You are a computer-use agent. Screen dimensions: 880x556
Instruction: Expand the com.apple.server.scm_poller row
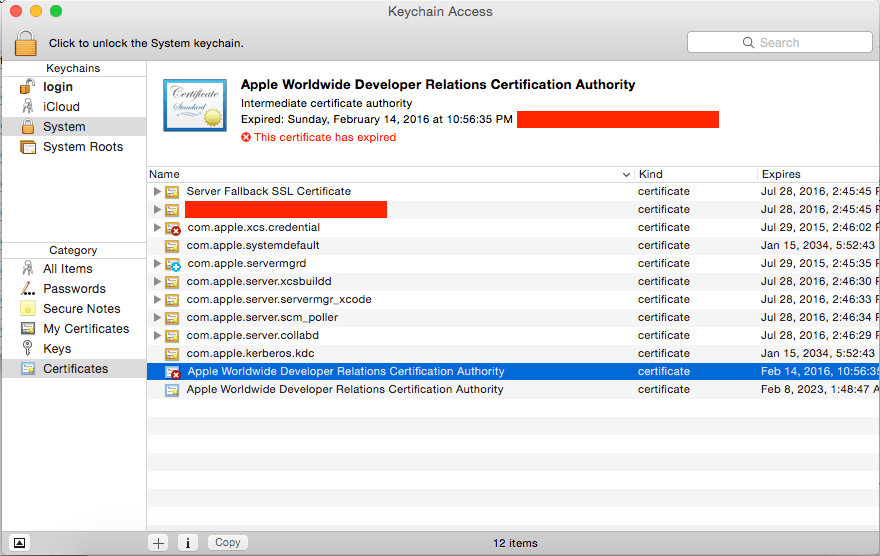pyautogui.click(x=157, y=317)
